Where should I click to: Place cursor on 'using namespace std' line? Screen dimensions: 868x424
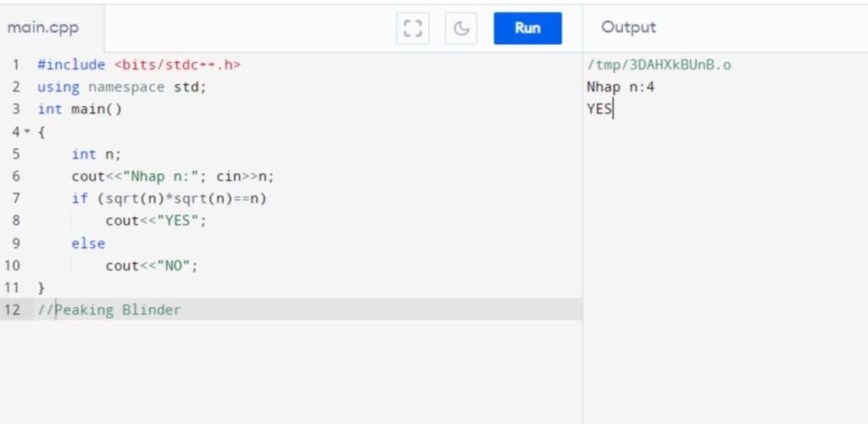121,86
